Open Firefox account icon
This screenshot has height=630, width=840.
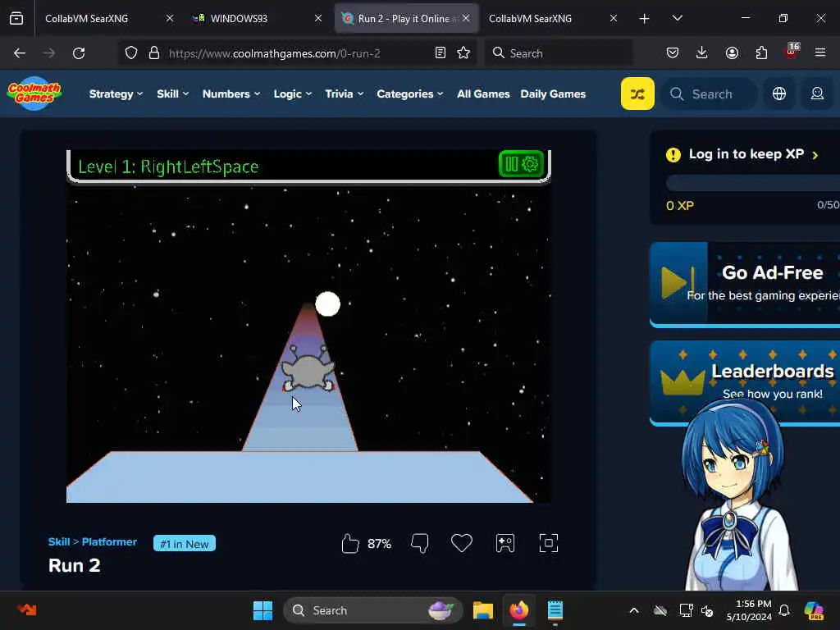click(732, 53)
